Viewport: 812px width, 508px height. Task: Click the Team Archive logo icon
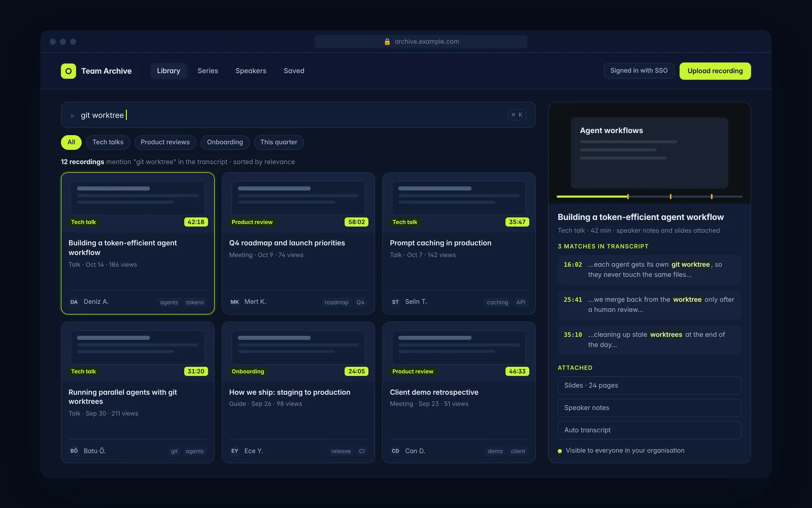click(x=69, y=71)
